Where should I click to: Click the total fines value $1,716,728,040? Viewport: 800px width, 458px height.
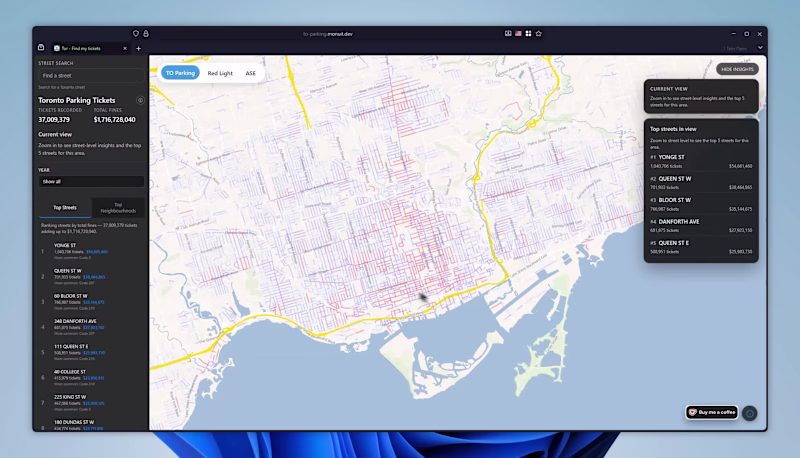click(x=114, y=120)
